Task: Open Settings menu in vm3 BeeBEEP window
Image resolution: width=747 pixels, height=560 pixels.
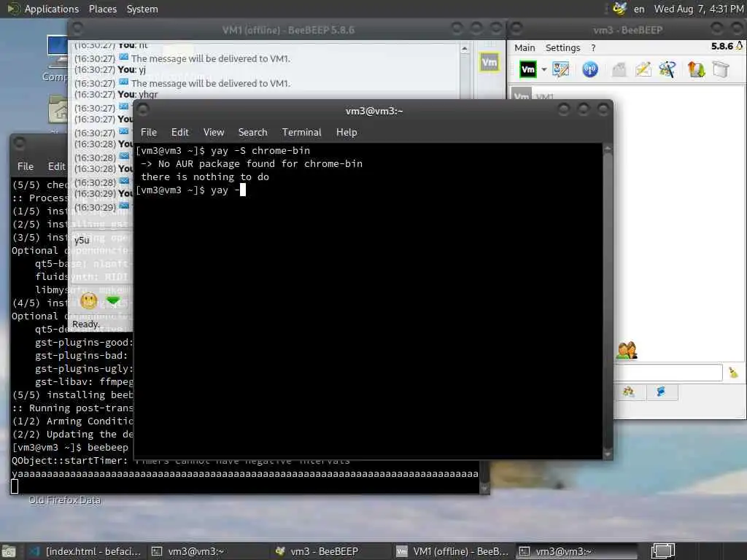Action: point(562,47)
